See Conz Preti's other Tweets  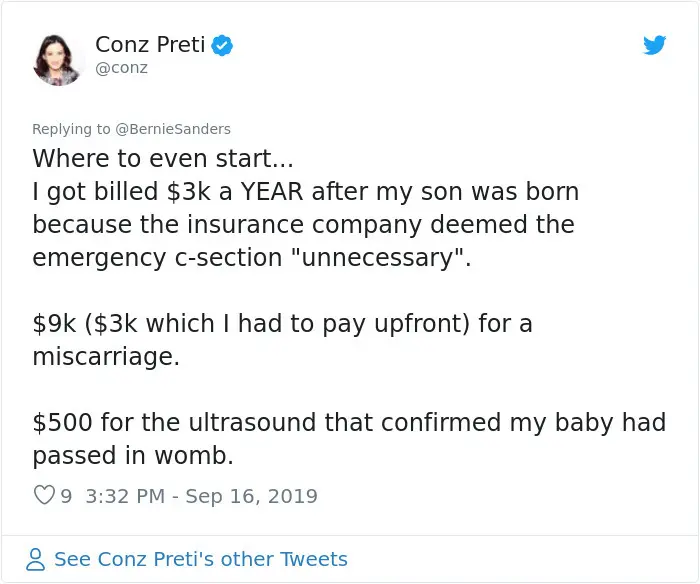tap(200, 559)
